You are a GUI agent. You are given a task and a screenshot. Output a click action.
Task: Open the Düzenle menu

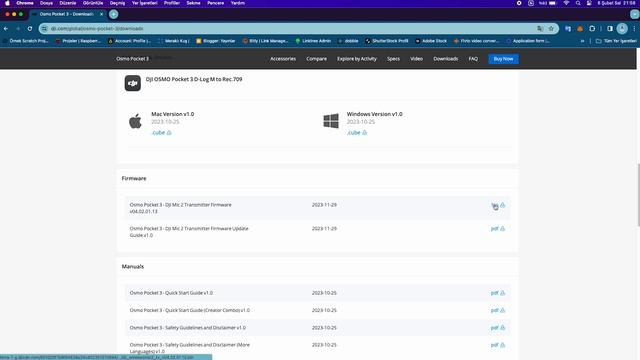pyautogui.click(x=68, y=3)
